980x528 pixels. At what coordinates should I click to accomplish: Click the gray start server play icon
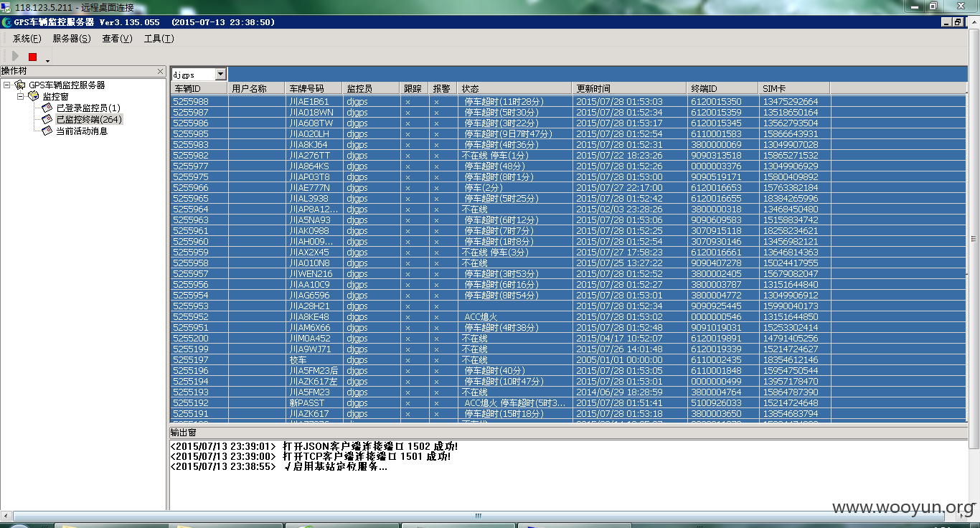click(15, 56)
